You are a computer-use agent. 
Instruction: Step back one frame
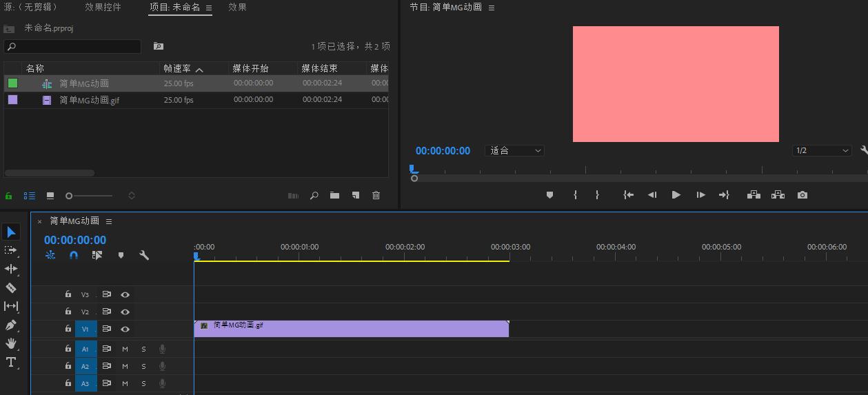pyautogui.click(x=652, y=195)
